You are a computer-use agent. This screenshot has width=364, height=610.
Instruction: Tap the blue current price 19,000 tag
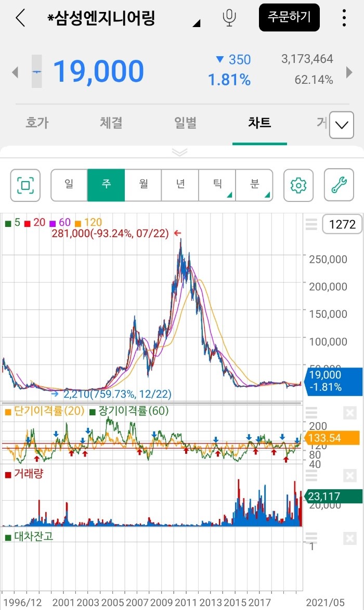(x=334, y=381)
